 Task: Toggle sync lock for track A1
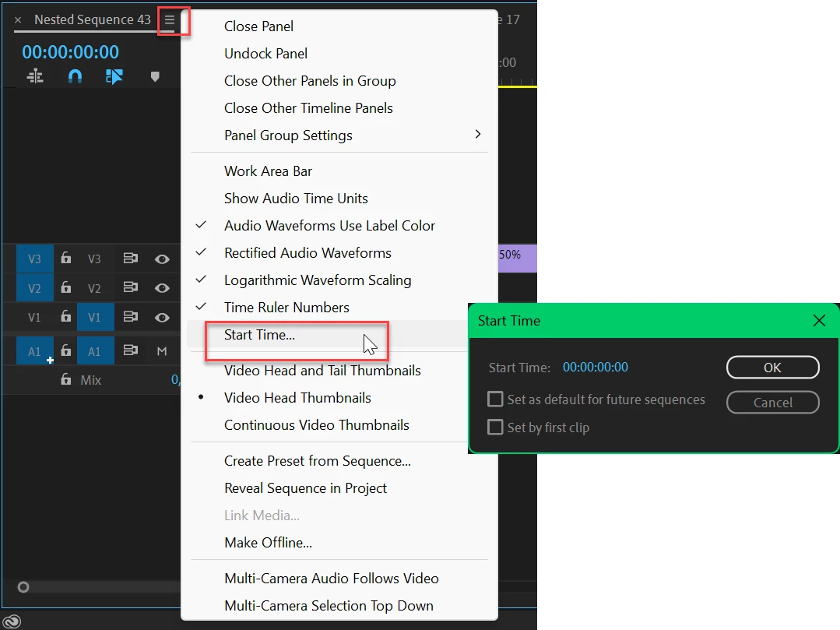click(x=130, y=351)
